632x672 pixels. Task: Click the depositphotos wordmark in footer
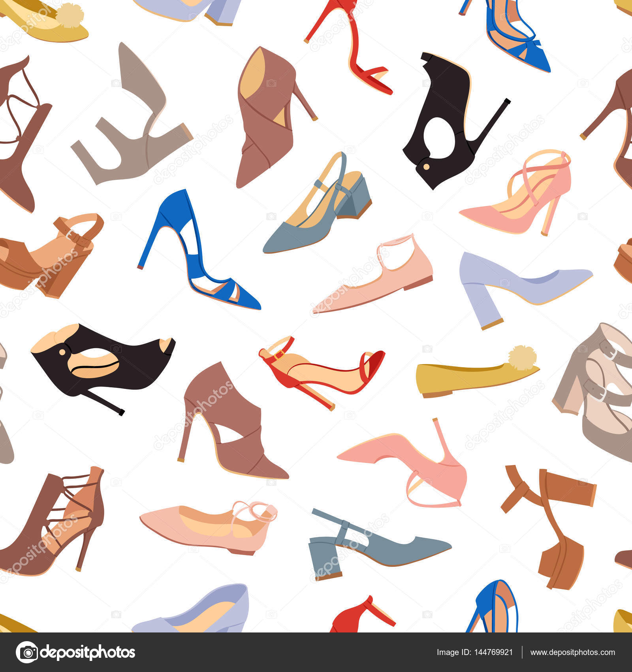(x=88, y=653)
